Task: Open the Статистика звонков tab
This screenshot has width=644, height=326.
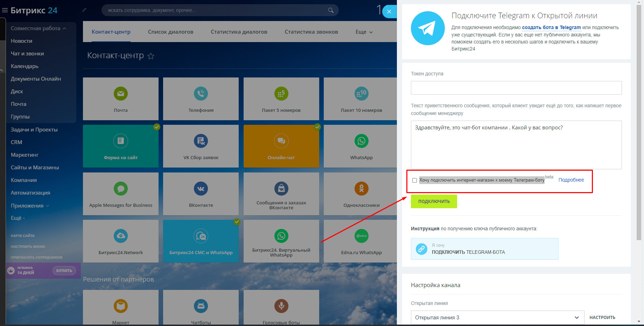Action: coord(311,32)
